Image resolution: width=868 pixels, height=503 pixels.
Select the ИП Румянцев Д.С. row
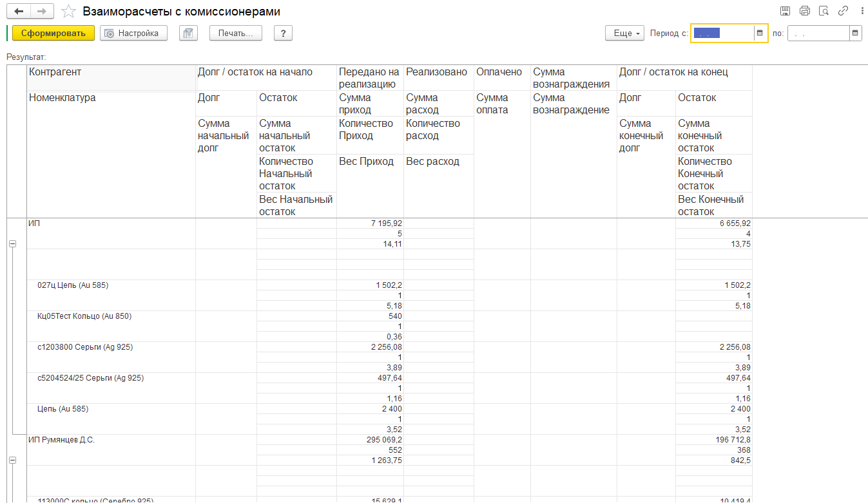[111, 450]
